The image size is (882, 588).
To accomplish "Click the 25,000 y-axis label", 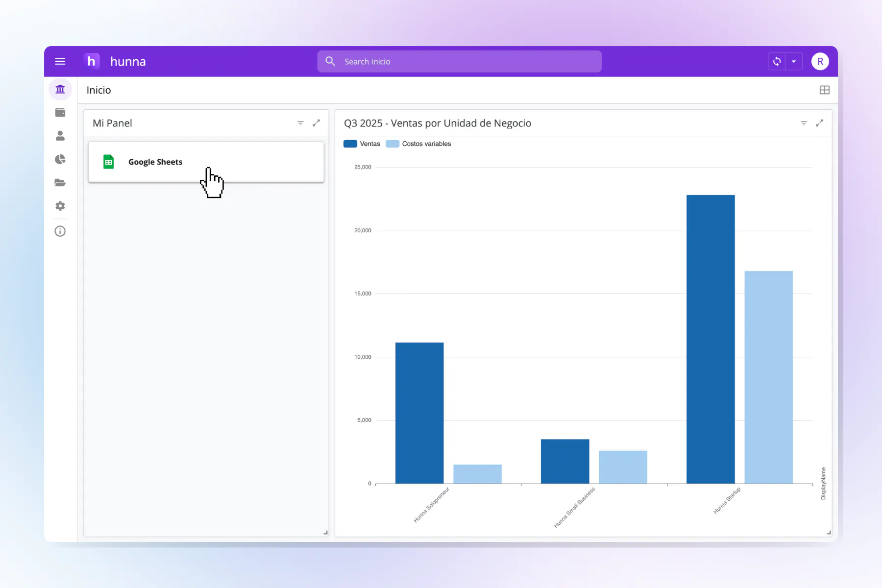I will pos(363,167).
